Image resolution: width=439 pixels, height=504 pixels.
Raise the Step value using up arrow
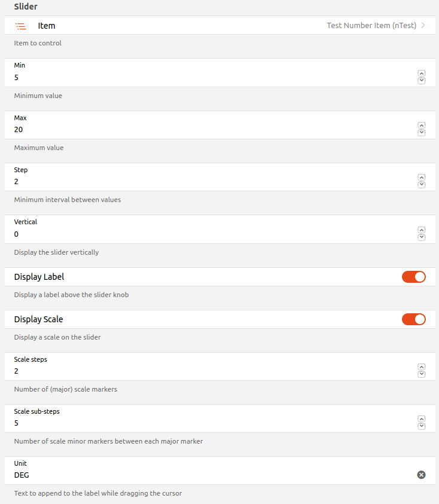click(422, 178)
